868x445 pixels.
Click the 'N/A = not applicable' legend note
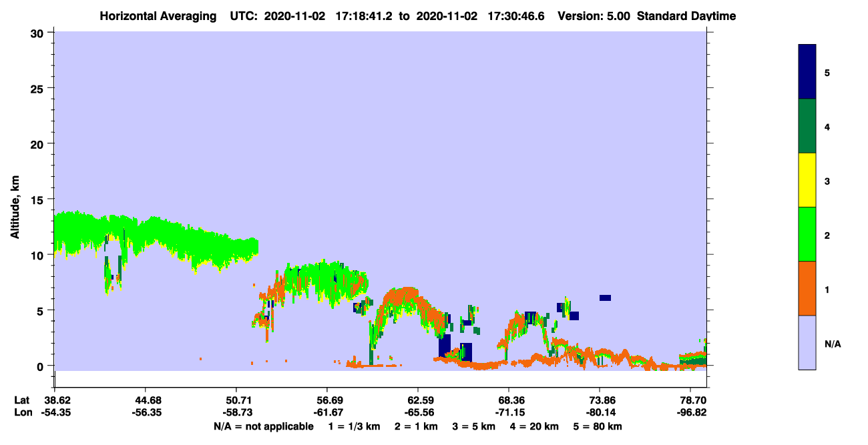click(263, 426)
